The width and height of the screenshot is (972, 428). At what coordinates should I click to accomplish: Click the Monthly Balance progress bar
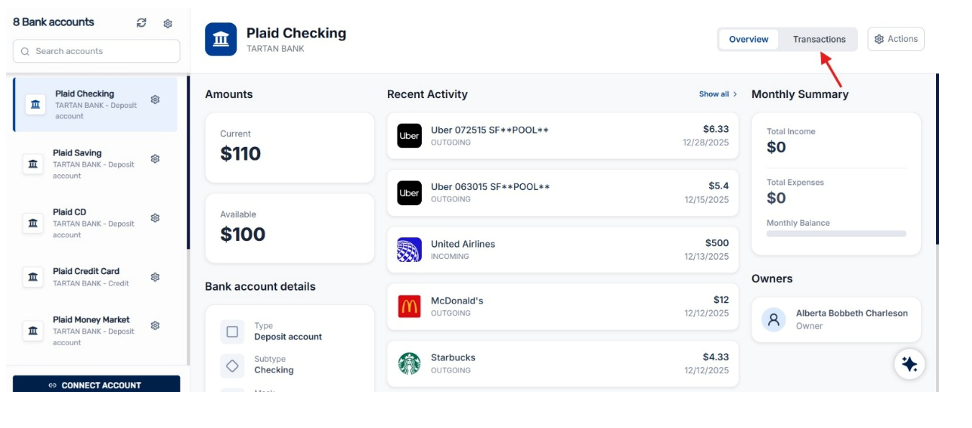pyautogui.click(x=836, y=234)
